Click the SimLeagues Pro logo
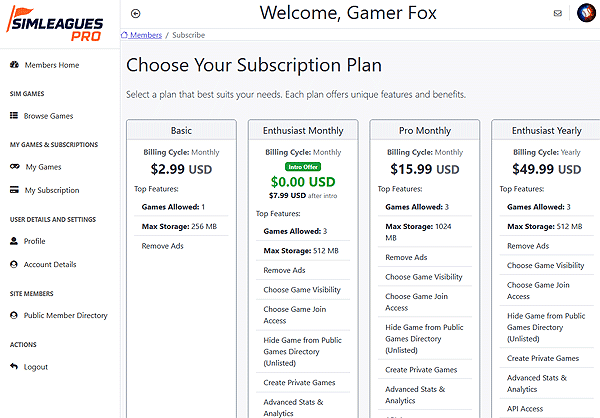The image size is (600, 418). [x=60, y=23]
